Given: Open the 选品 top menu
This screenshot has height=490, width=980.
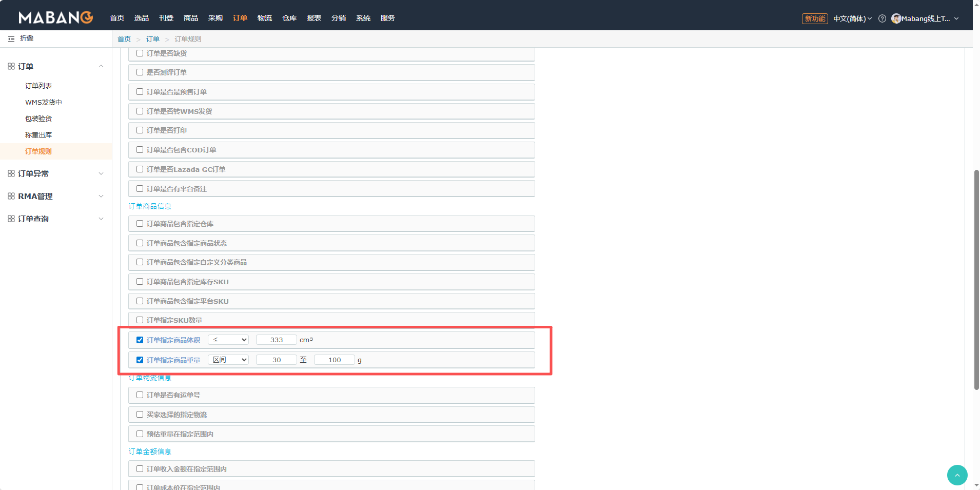Looking at the screenshot, I should tap(142, 18).
